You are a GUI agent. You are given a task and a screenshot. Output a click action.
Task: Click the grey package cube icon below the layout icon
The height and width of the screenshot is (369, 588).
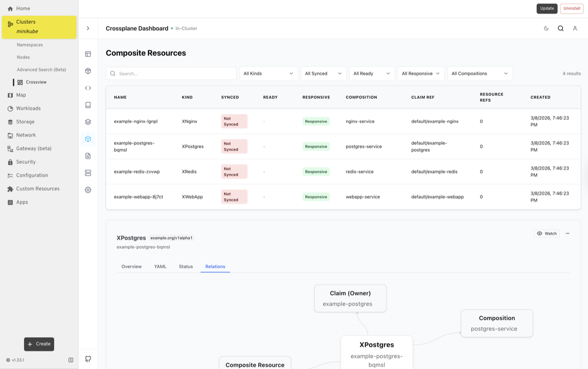(88, 71)
